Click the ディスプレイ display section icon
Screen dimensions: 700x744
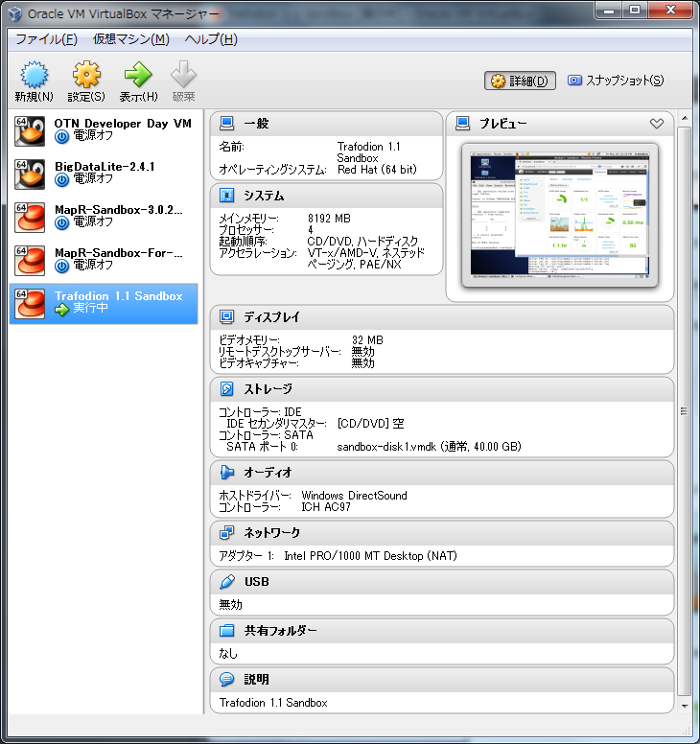coord(227,317)
